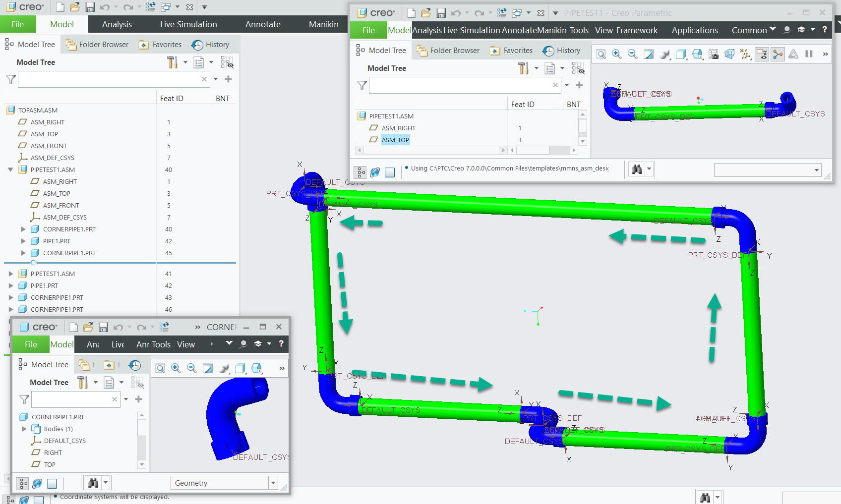The image size is (841, 504).
Task: Select the Zoom Out tool
Action: click(632, 54)
